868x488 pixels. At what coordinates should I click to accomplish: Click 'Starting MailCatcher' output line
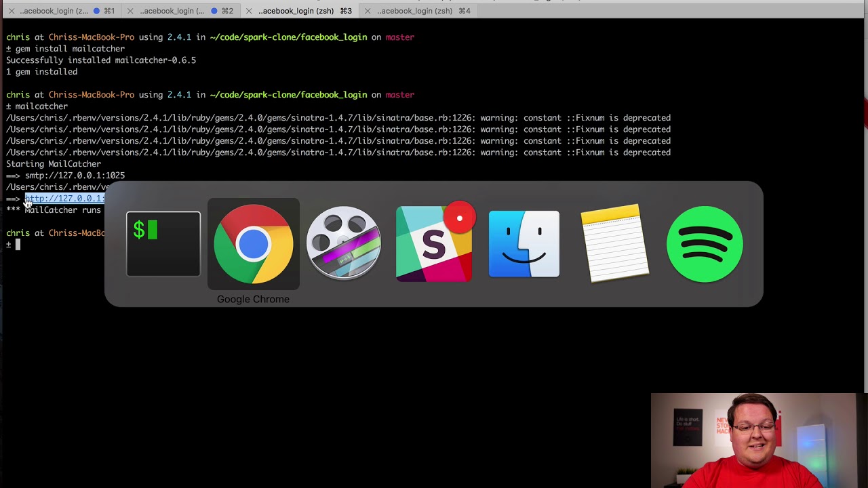(54, 164)
